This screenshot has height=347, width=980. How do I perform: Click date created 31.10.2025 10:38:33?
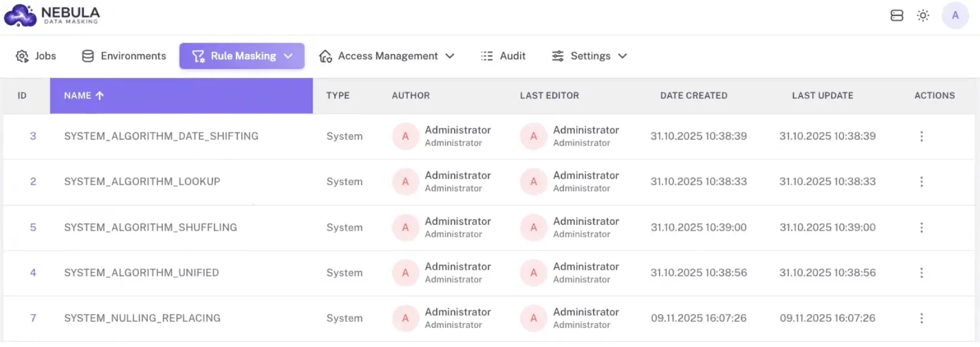click(698, 182)
